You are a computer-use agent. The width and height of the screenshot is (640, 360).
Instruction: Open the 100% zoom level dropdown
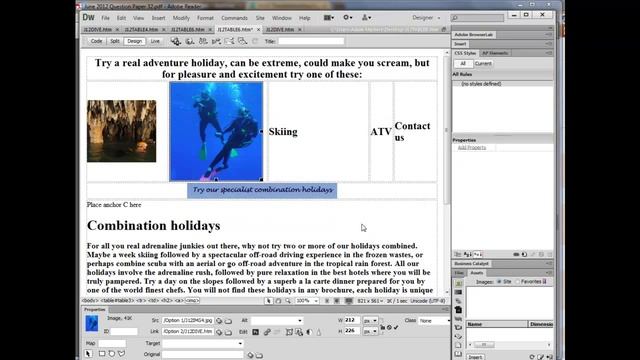(x=307, y=301)
